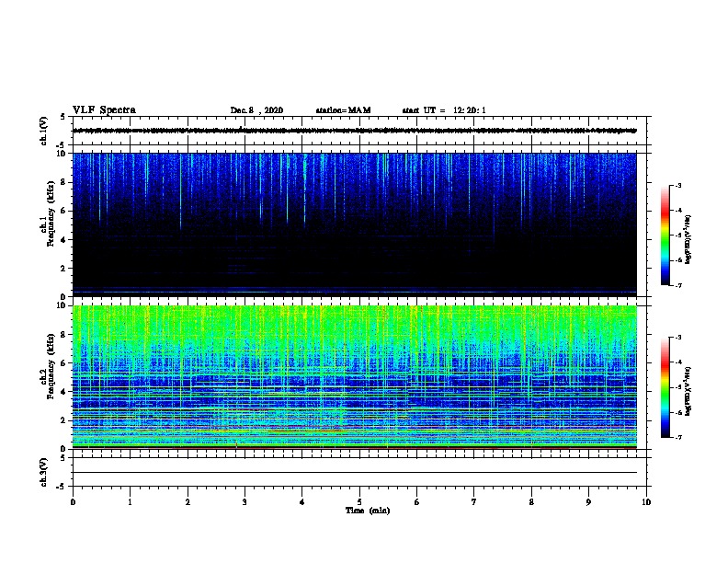
Task: Click the "ch.1(V)" waveform axis label
Action: pos(43,131)
